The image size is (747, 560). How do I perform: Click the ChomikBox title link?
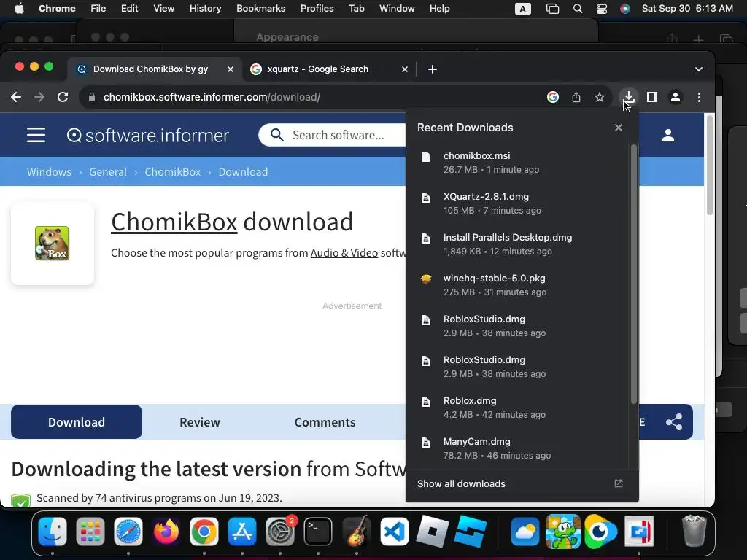click(x=174, y=222)
